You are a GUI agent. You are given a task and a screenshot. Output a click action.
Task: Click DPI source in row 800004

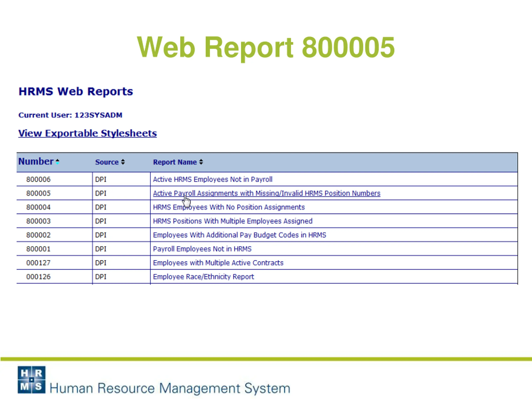(x=101, y=207)
